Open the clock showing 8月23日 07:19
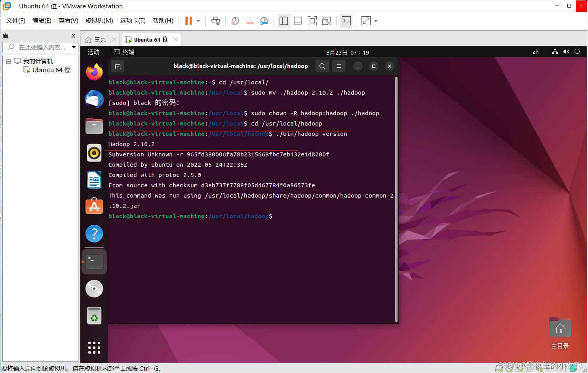 [348, 53]
